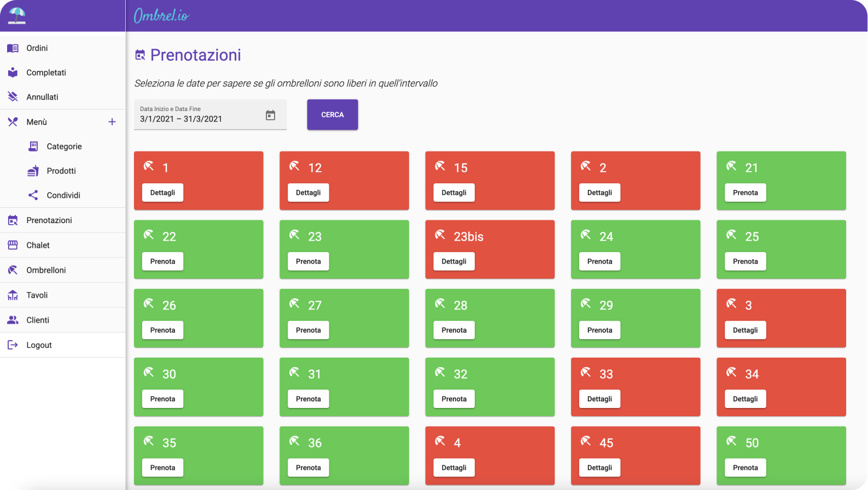868x490 pixels.
Task: Click the umbrella icon on card 28
Action: (440, 304)
